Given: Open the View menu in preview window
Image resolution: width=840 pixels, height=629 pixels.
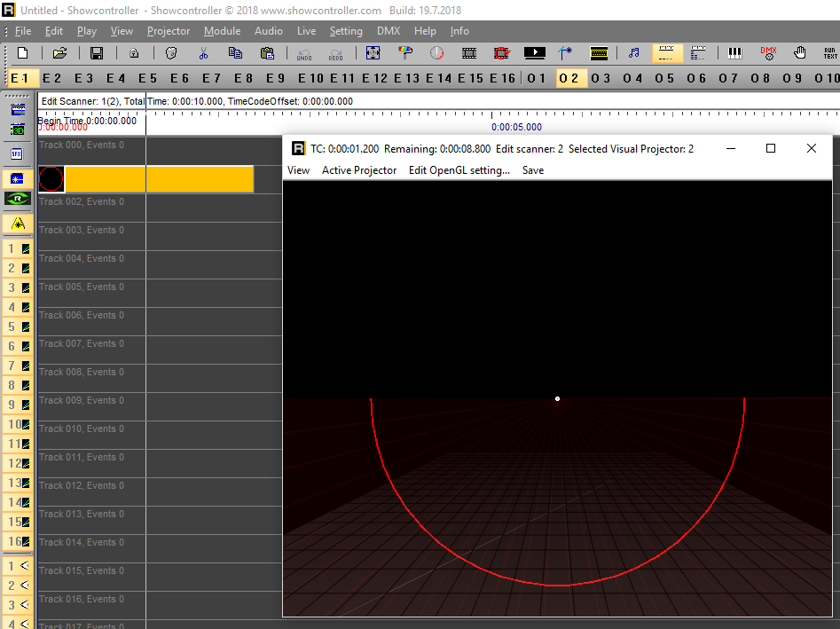Looking at the screenshot, I should click(x=299, y=170).
